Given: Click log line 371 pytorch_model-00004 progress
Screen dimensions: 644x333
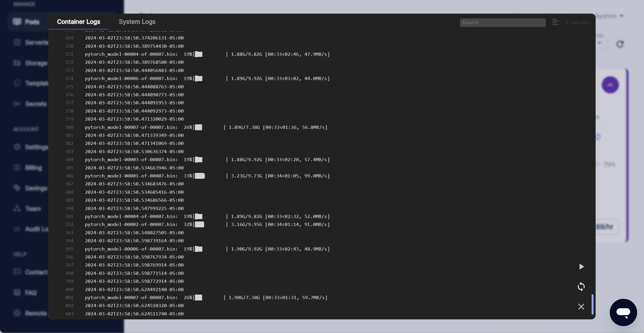Looking at the screenshot, I should click(x=207, y=54).
